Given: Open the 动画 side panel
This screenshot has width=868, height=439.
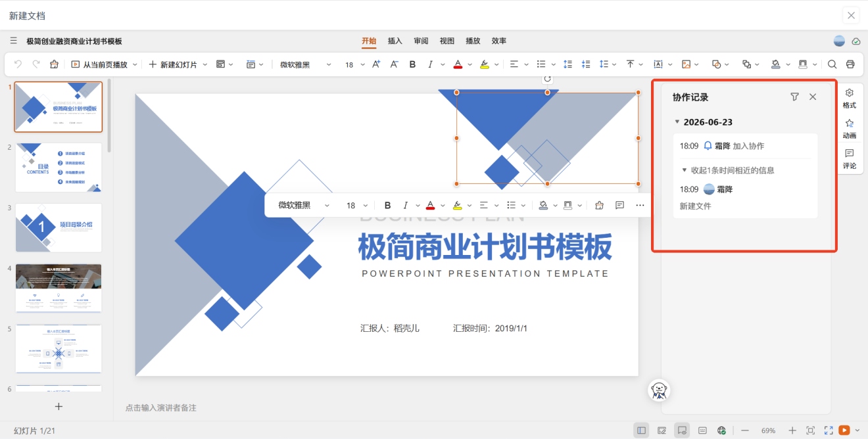Looking at the screenshot, I should coord(850,129).
